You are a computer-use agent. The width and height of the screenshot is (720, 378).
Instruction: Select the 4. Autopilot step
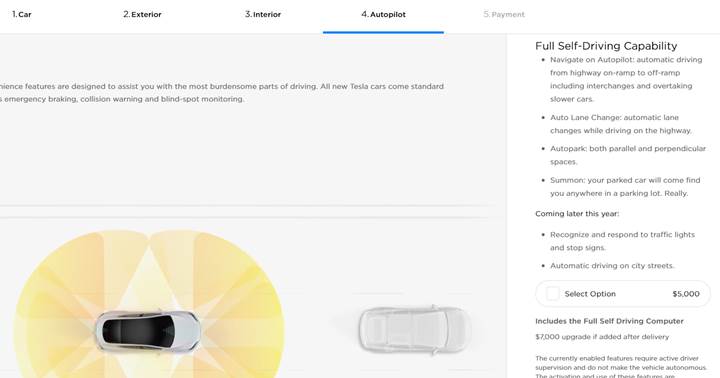click(x=383, y=14)
